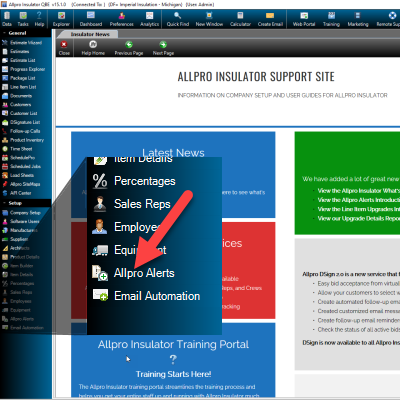Click the Training Starts Here link
This screenshot has height=400, width=400.
pyautogui.click(x=173, y=374)
